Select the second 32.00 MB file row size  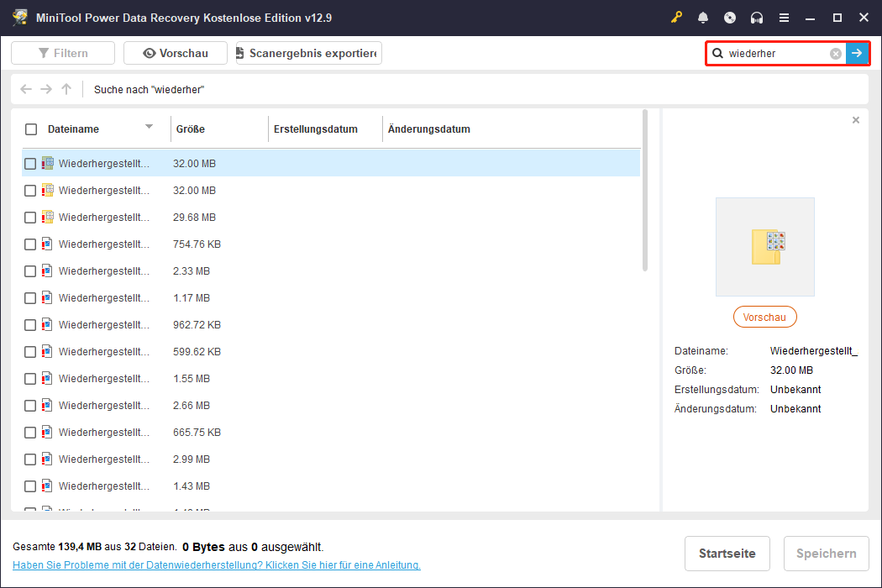click(194, 190)
